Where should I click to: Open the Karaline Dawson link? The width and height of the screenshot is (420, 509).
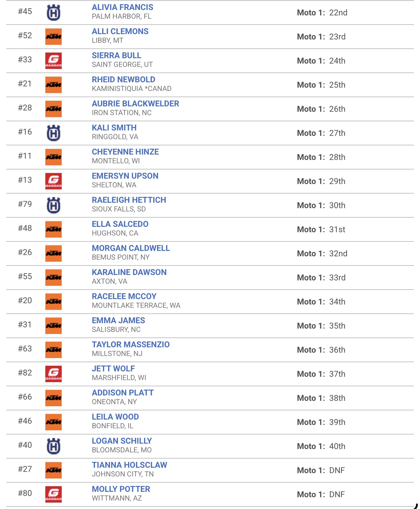pos(129,272)
